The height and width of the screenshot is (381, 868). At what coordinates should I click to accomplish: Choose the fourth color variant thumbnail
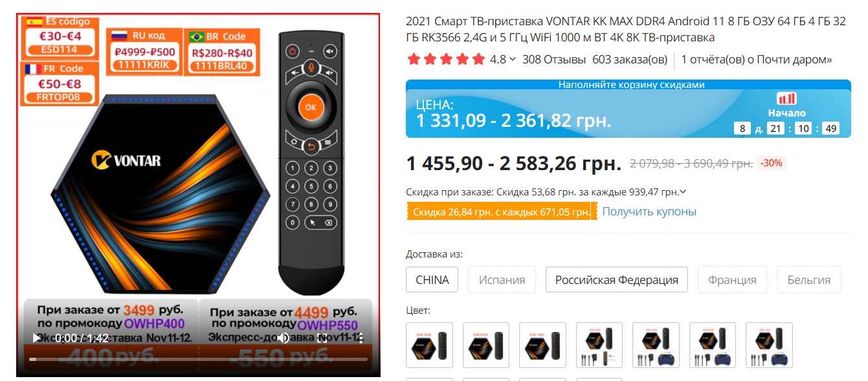(x=599, y=345)
